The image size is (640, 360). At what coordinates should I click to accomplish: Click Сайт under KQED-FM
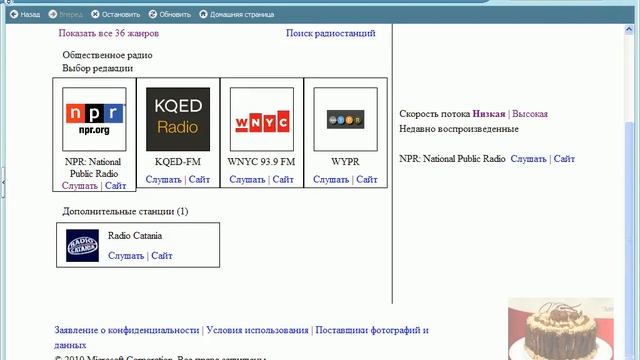(x=199, y=180)
